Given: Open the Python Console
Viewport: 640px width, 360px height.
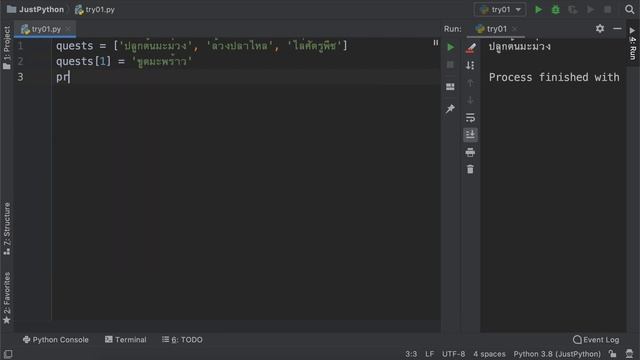Looking at the screenshot, I should [56, 340].
